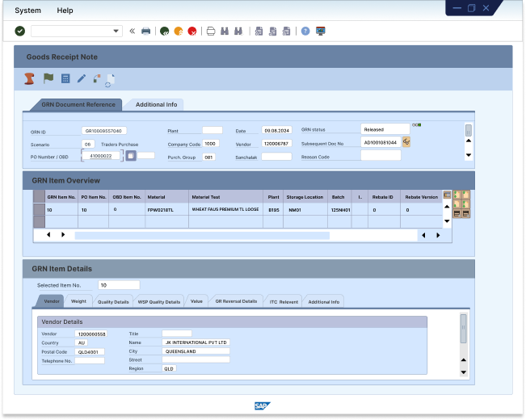Click up arrow of item table vertical scroll
This screenshot has height=420, width=526.
point(447,207)
